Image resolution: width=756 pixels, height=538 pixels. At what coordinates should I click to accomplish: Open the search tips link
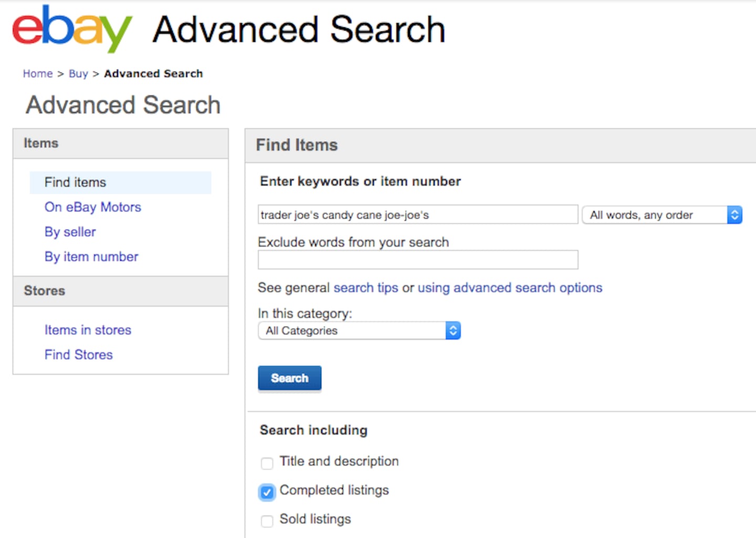pyautogui.click(x=366, y=288)
